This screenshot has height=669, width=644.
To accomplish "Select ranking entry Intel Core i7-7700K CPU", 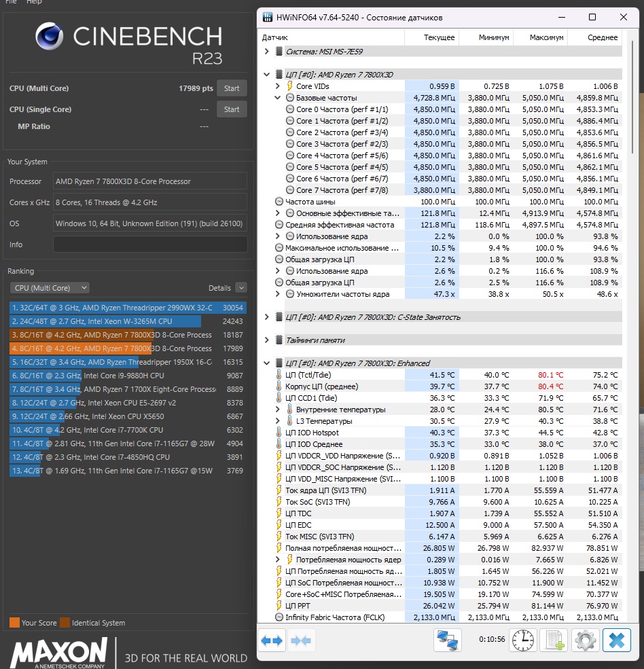I will 128,430.
